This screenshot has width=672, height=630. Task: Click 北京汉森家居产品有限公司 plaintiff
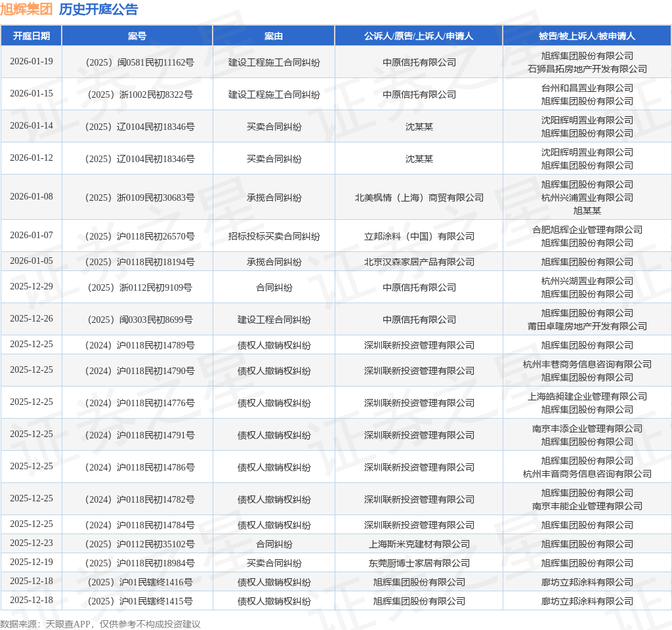click(419, 262)
